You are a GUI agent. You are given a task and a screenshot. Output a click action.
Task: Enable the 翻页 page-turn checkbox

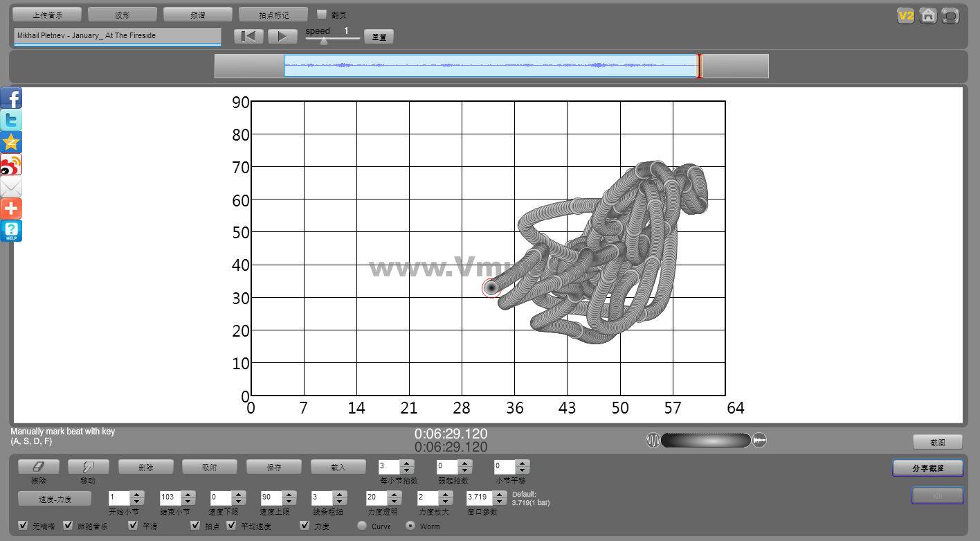click(322, 14)
